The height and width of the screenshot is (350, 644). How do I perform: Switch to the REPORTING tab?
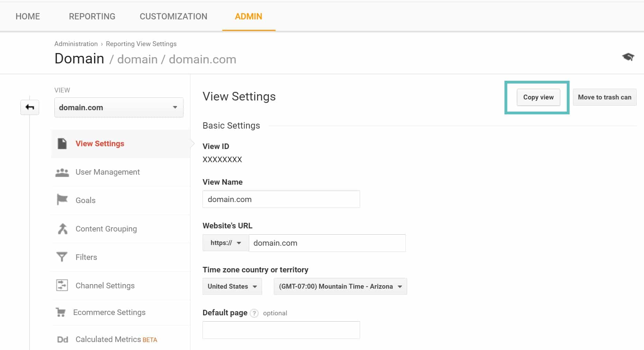pyautogui.click(x=92, y=16)
